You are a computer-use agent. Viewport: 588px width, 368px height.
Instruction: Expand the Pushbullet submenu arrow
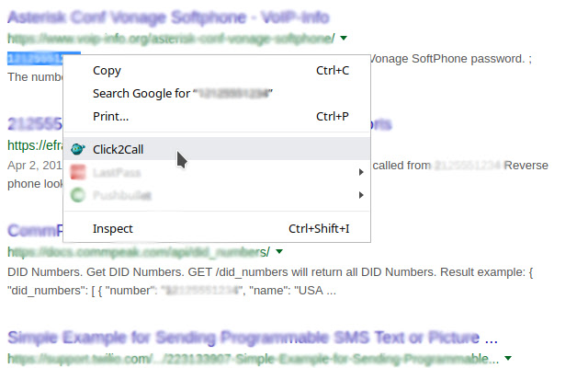(x=361, y=195)
